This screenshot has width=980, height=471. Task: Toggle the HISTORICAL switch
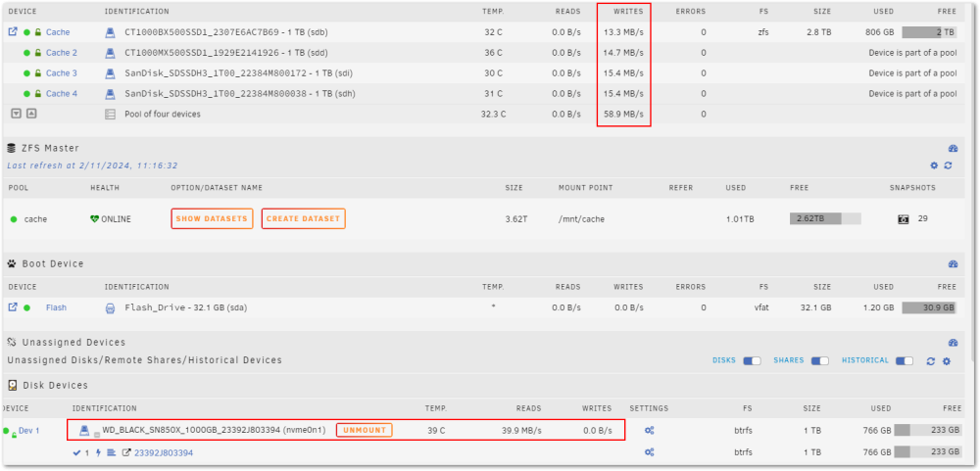pos(905,361)
